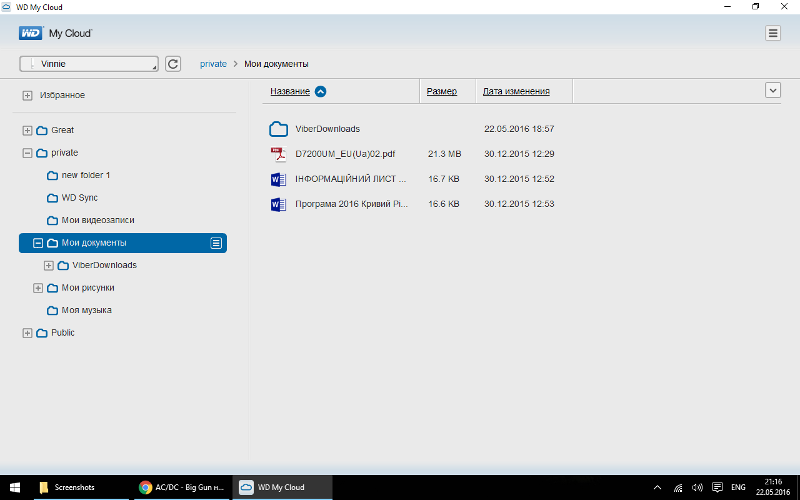Navigate to private in the breadcrumb
This screenshot has height=500, width=800.
213,64
